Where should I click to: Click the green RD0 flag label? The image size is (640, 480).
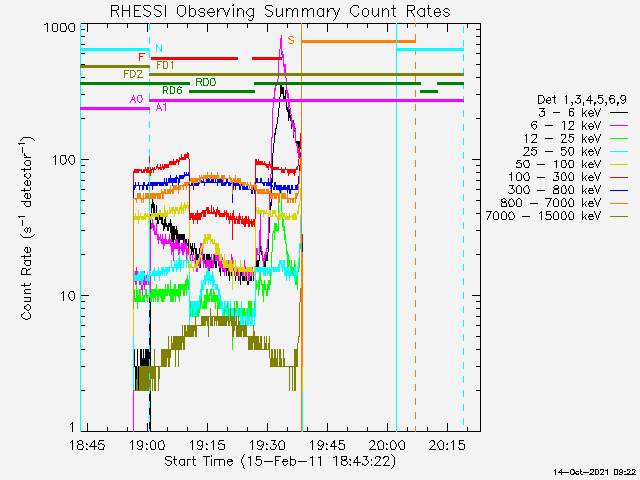[x=205, y=82]
